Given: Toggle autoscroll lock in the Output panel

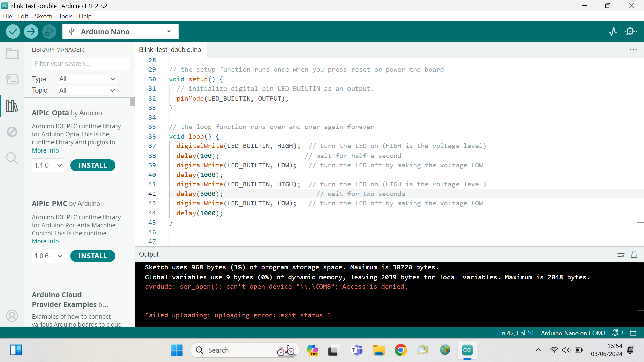Looking at the screenshot, I should pyautogui.click(x=634, y=255).
